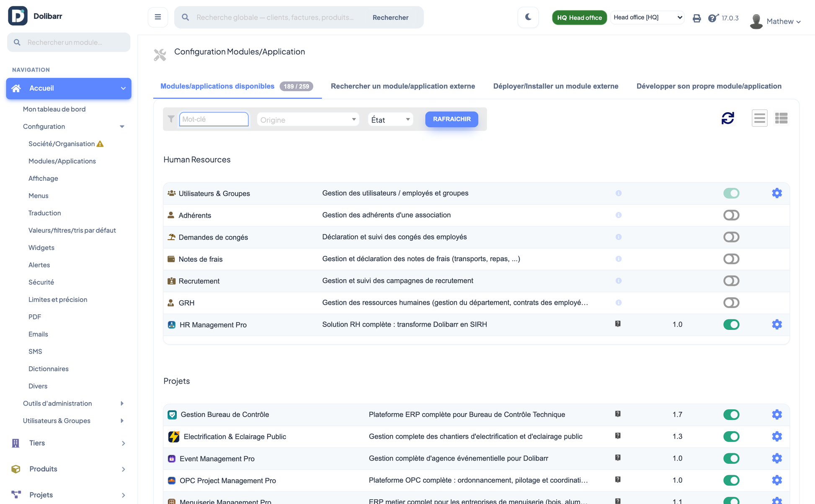Viewport: 815px width, 504px height.
Task: Click help icon on HR Management Pro row
Action: 618,324
